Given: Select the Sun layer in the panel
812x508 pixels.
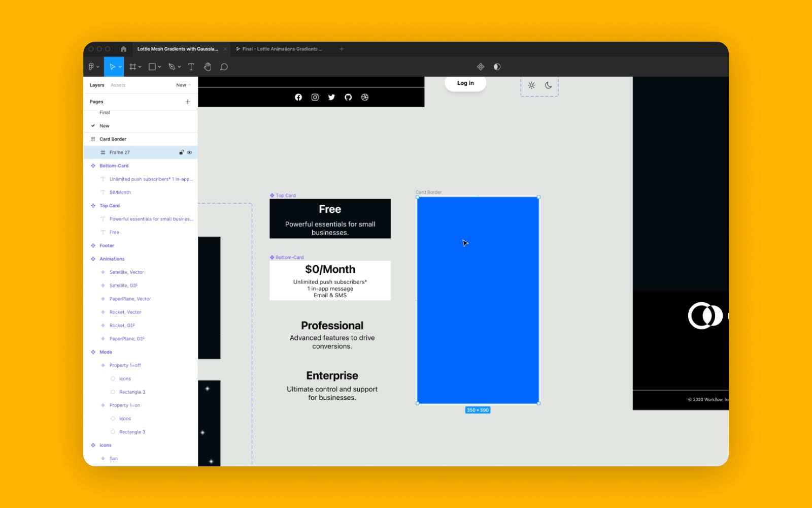Looking at the screenshot, I should pos(114,459).
